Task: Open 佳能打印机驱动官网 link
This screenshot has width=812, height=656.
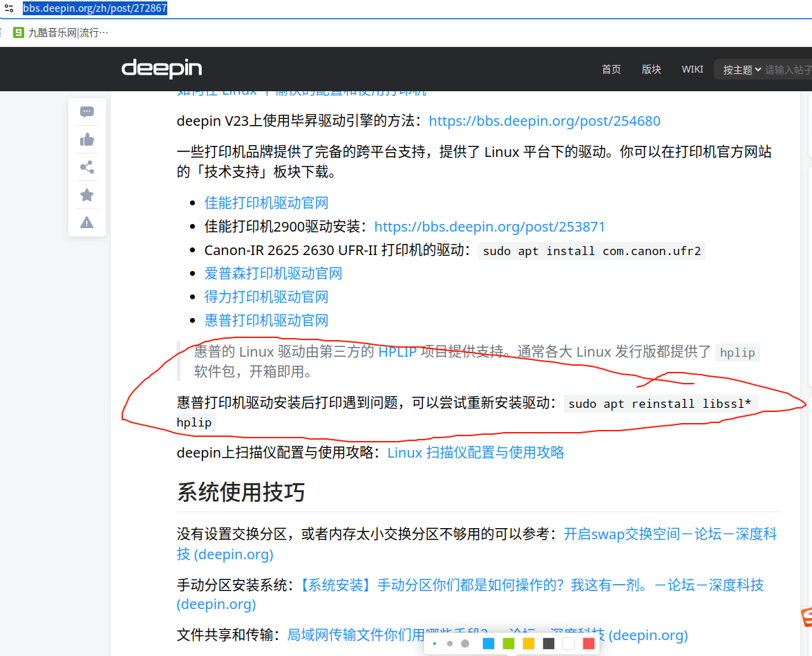Action: point(266,203)
